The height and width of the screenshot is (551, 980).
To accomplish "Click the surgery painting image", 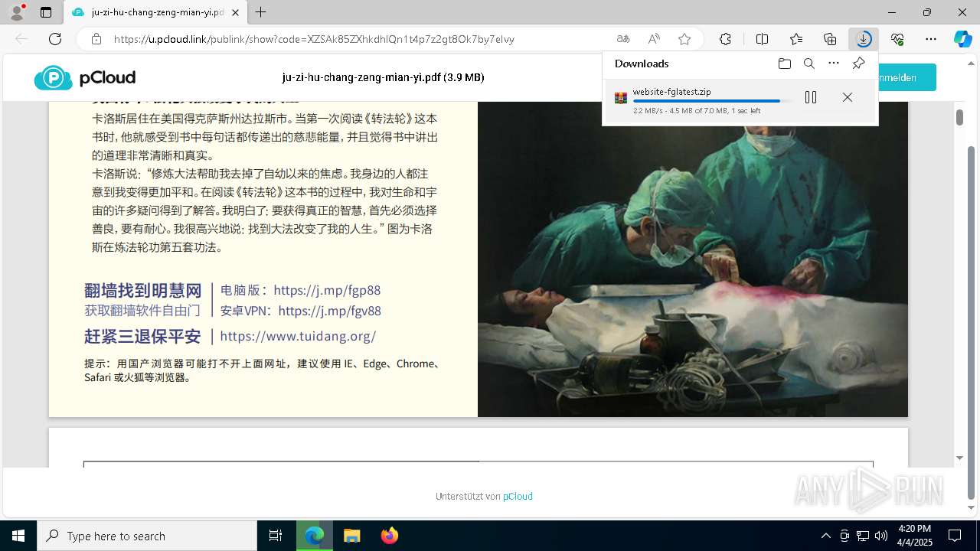I will click(x=692, y=259).
